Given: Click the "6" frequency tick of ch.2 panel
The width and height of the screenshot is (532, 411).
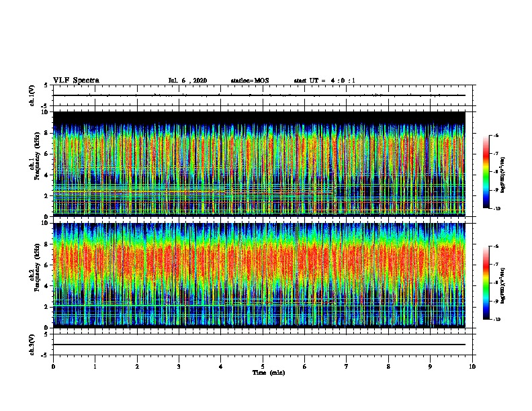Looking at the screenshot, I should click(46, 265).
